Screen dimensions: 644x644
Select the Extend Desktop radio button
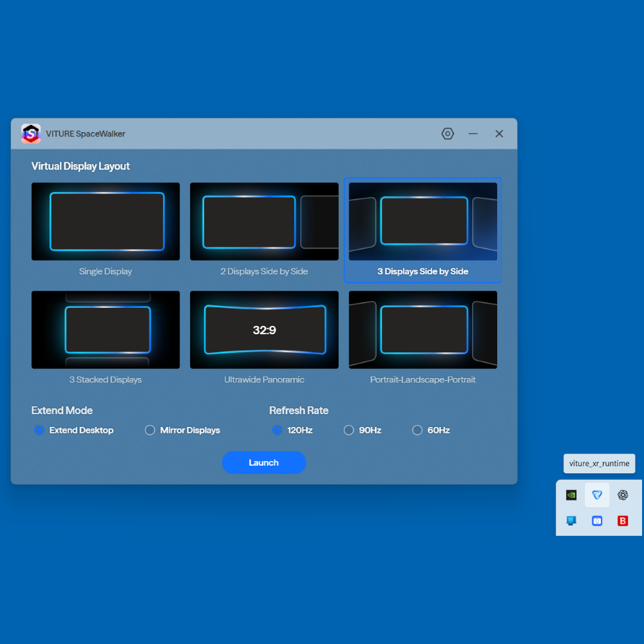[39, 430]
